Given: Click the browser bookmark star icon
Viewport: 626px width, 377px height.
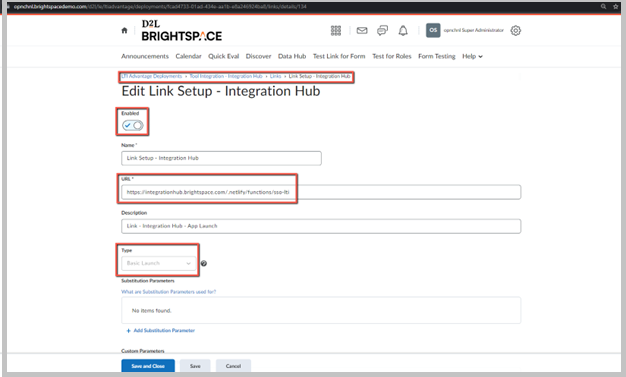Looking at the screenshot, I should [x=616, y=6].
